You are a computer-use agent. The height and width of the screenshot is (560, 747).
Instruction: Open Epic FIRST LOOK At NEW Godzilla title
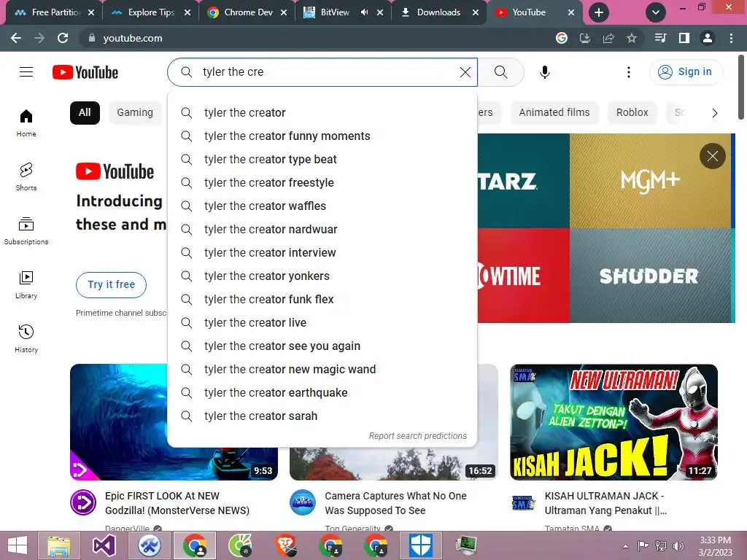click(x=177, y=503)
